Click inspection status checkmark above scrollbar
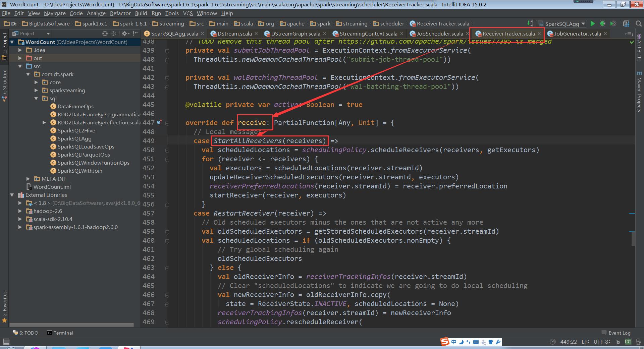The height and width of the screenshot is (349, 644). pyautogui.click(x=632, y=42)
